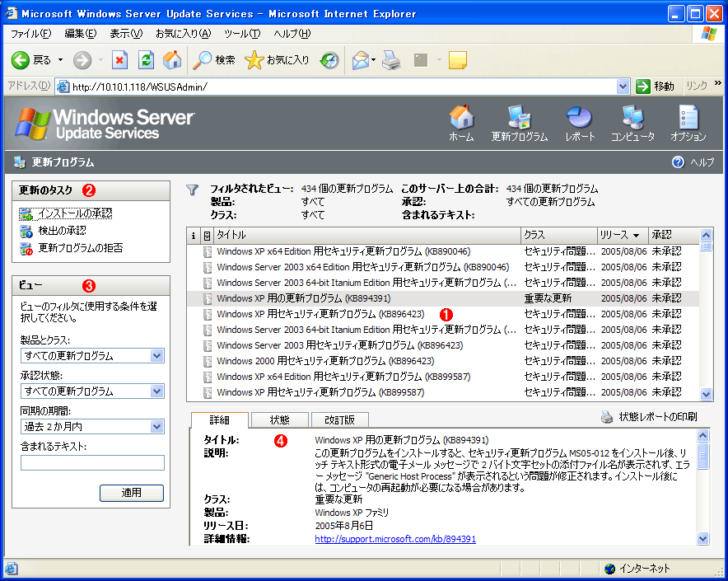Click the IE Forward arrow button

[82, 60]
